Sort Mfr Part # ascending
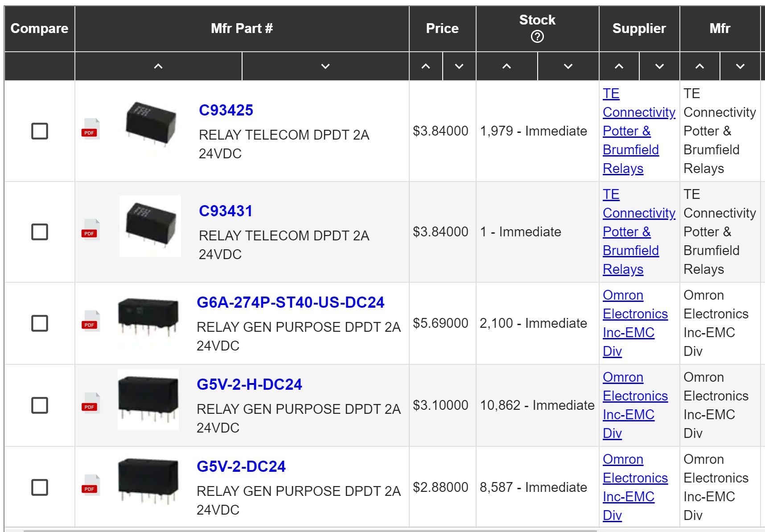765x532 pixels. (x=158, y=66)
